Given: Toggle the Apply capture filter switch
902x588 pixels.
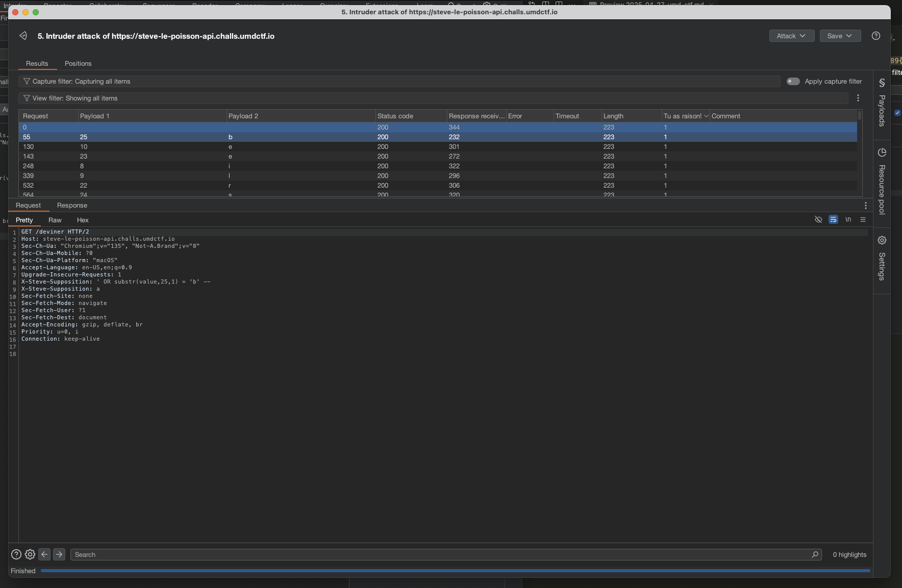Looking at the screenshot, I should pos(793,82).
